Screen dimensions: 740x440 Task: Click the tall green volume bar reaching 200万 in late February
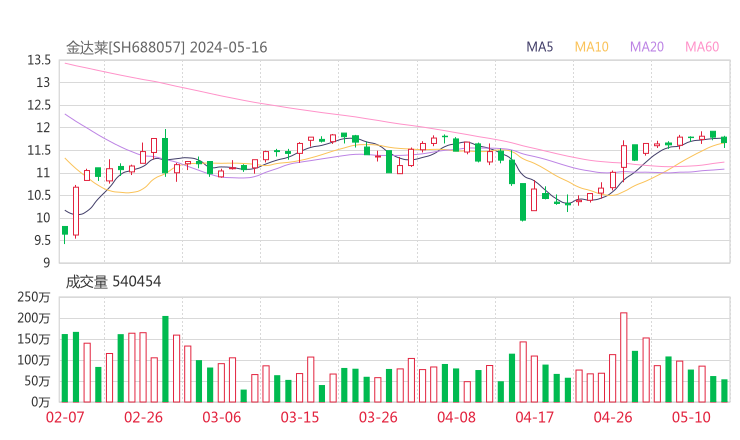pos(165,359)
